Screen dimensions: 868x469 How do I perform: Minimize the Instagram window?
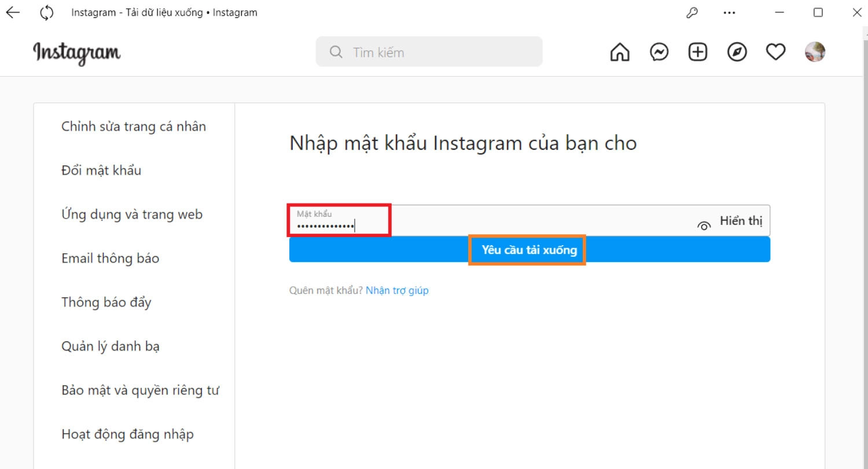pos(779,13)
